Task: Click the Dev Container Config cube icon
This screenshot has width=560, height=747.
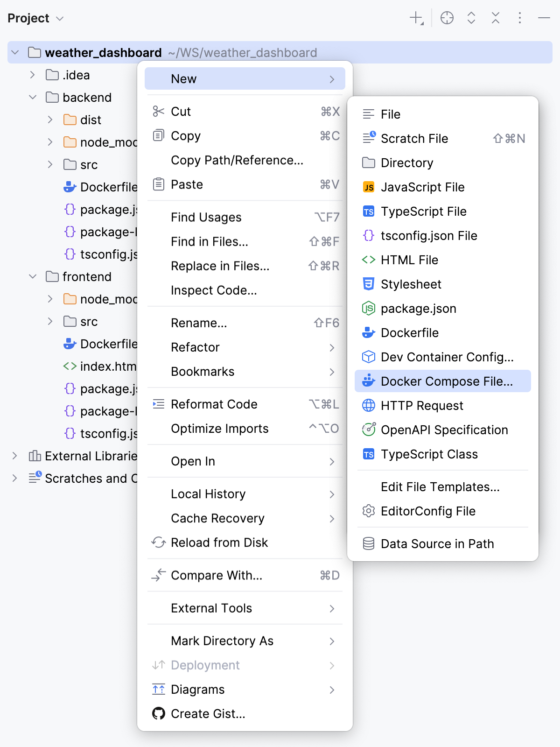Action: coord(369,357)
